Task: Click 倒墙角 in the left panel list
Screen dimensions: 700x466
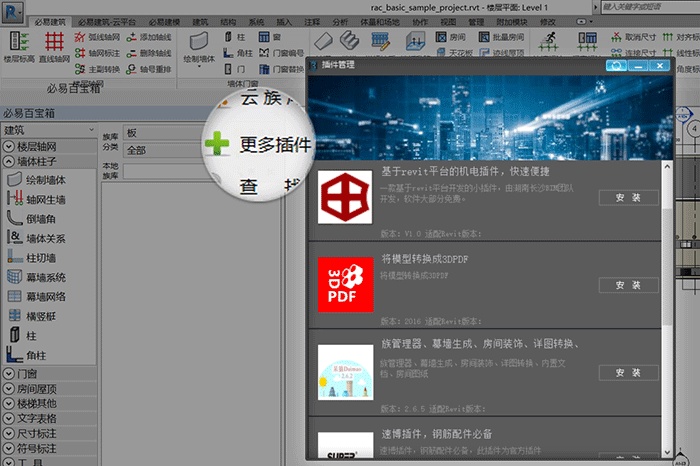Action: (x=31, y=219)
